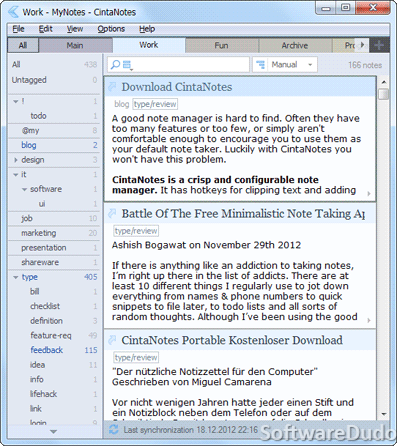Click the search magnifier icon
Viewport: 397px width, 446px height.
[115, 65]
